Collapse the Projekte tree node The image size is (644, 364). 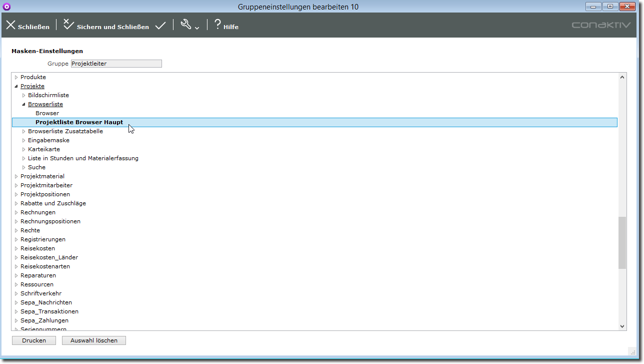click(x=16, y=86)
